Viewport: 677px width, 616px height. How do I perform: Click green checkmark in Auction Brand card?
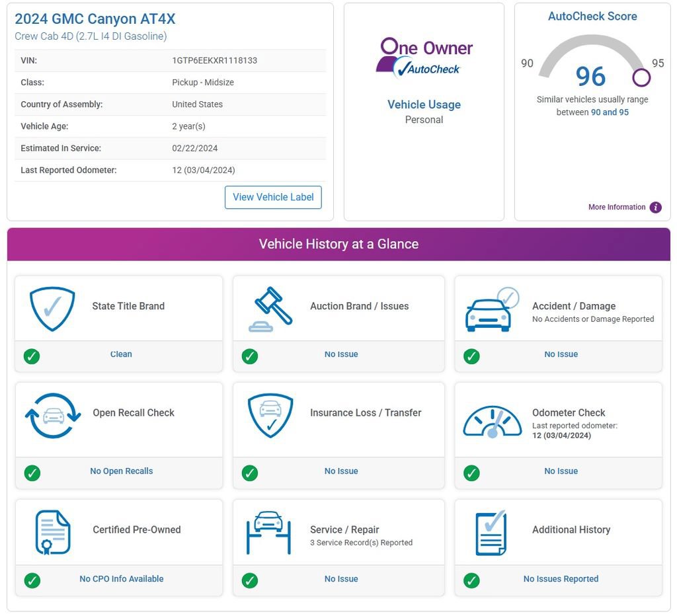point(249,356)
